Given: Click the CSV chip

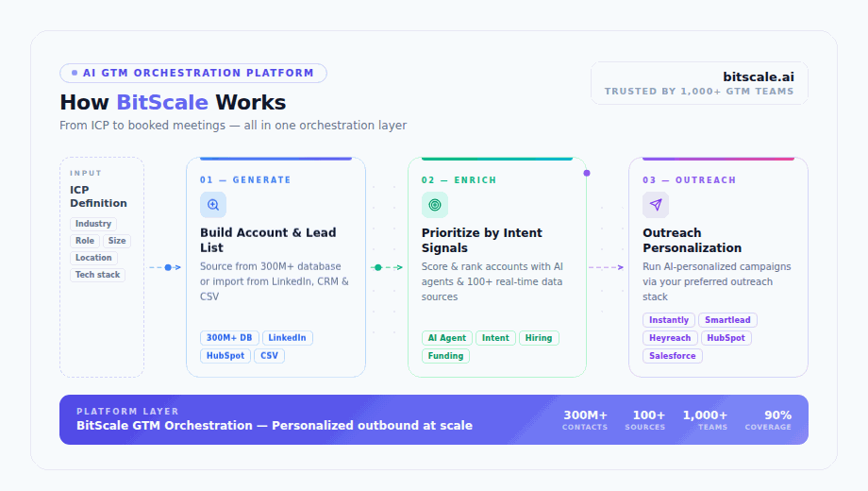Looking at the screenshot, I should tap(270, 356).
